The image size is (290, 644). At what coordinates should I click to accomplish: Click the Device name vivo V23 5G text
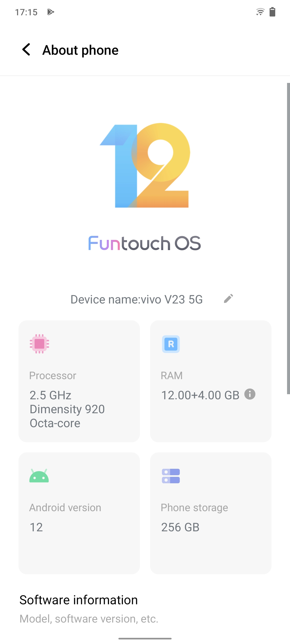(137, 299)
